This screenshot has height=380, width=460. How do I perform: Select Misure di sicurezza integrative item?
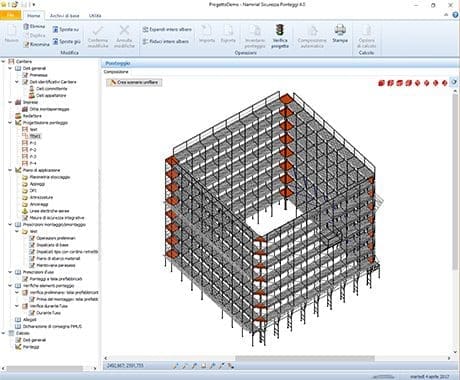pyautogui.click(x=57, y=218)
